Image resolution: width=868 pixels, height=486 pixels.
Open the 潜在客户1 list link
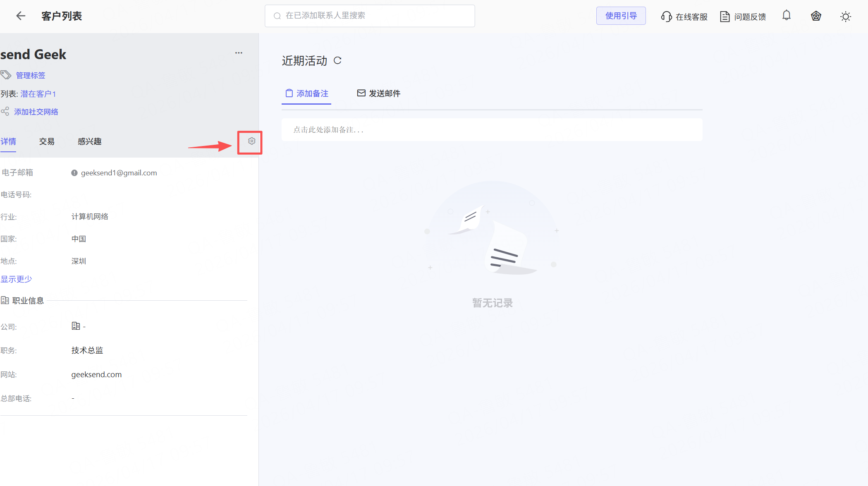coord(38,94)
